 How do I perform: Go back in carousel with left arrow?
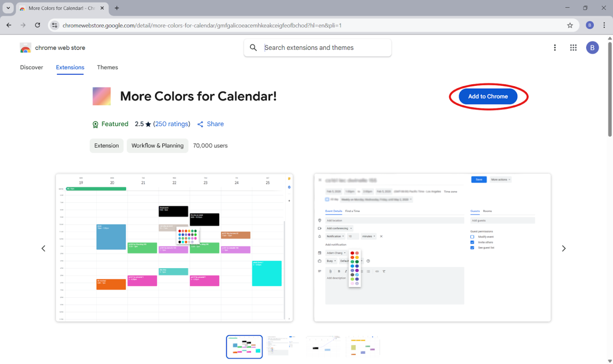(x=44, y=248)
